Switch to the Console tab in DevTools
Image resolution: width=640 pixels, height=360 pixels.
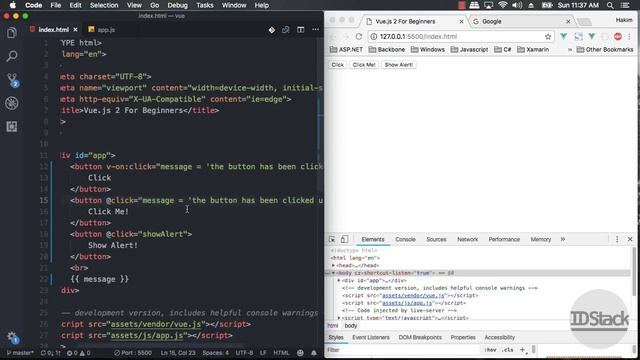pyautogui.click(x=405, y=240)
